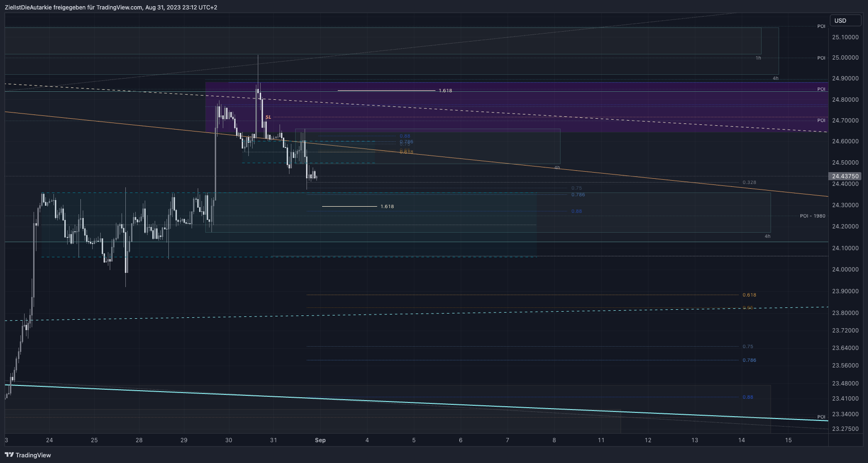Click the 31 label on the date axis
868x463 pixels.
(x=273, y=440)
